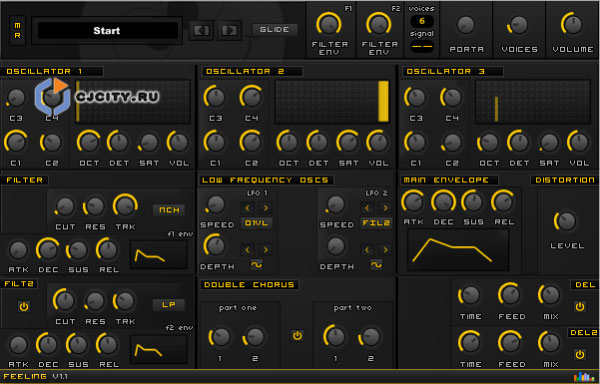Image resolution: width=600 pixels, height=384 pixels.
Task: Enable the DEL power switch
Action: coord(580,306)
